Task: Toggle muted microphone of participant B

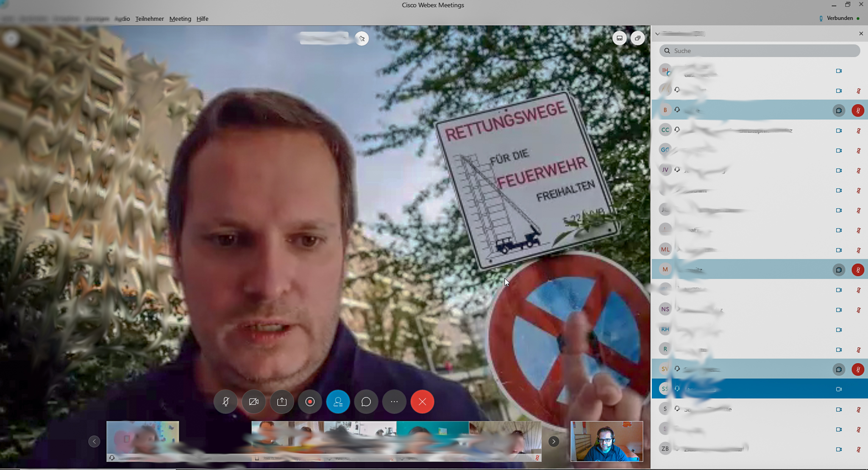Action: pos(858,111)
